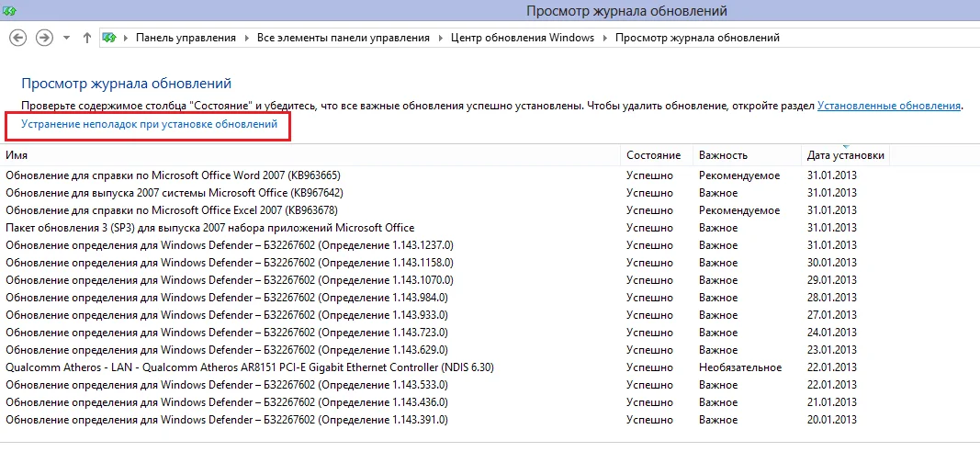The width and height of the screenshot is (980, 463).
Task: Go up one level with up arrow
Action: tap(87, 38)
